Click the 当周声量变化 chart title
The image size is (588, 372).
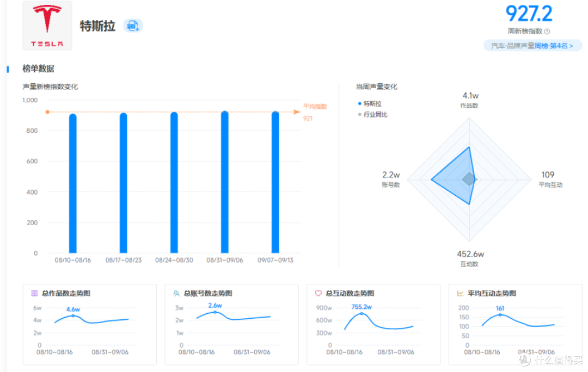click(x=377, y=87)
